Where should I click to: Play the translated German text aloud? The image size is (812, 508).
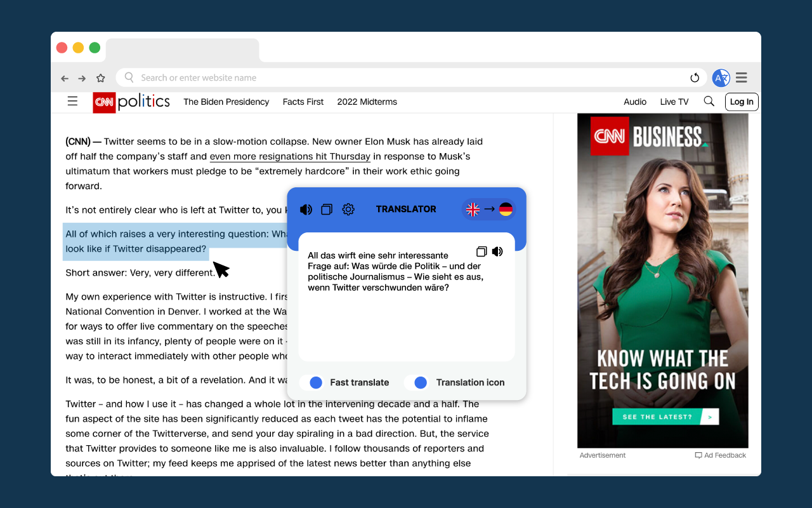497,251
